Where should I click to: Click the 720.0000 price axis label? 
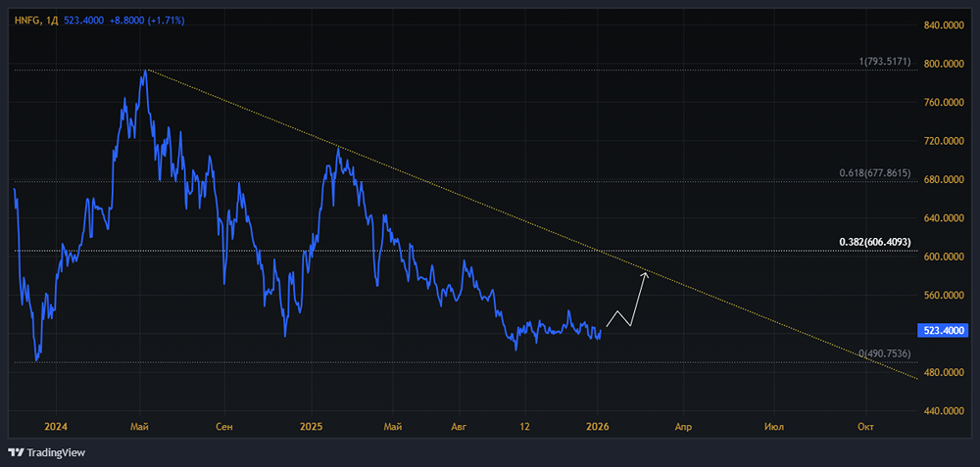click(944, 141)
